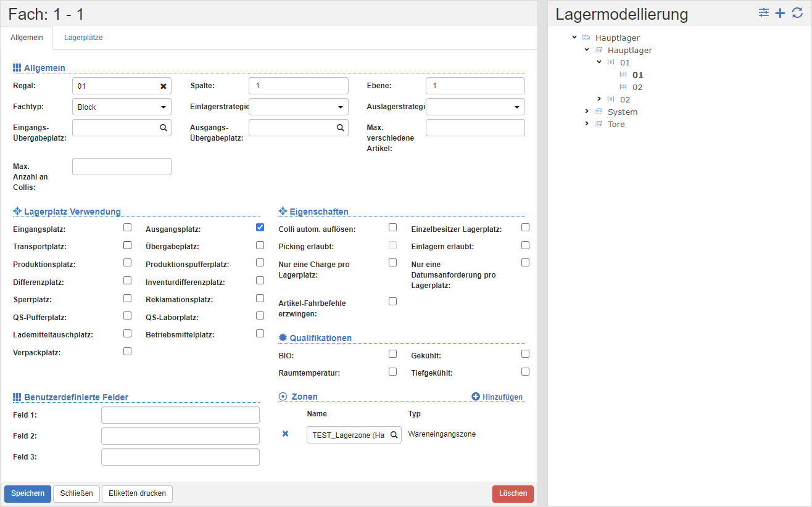Click the Speichern button
The height and width of the screenshot is (507, 812).
click(27, 493)
